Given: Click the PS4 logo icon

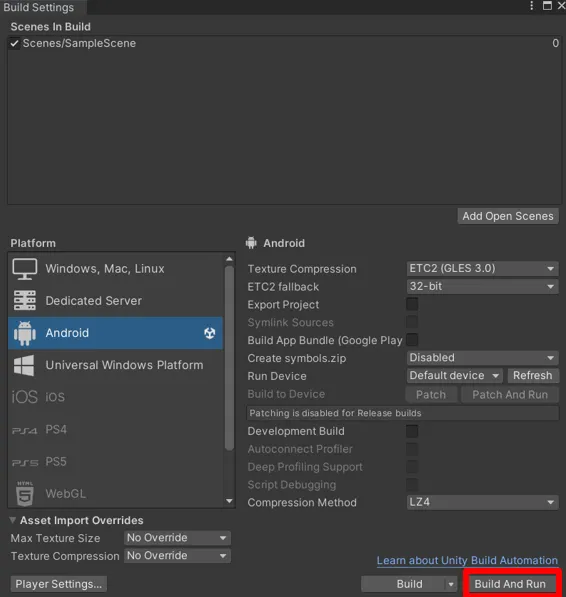Looking at the screenshot, I should (25, 431).
